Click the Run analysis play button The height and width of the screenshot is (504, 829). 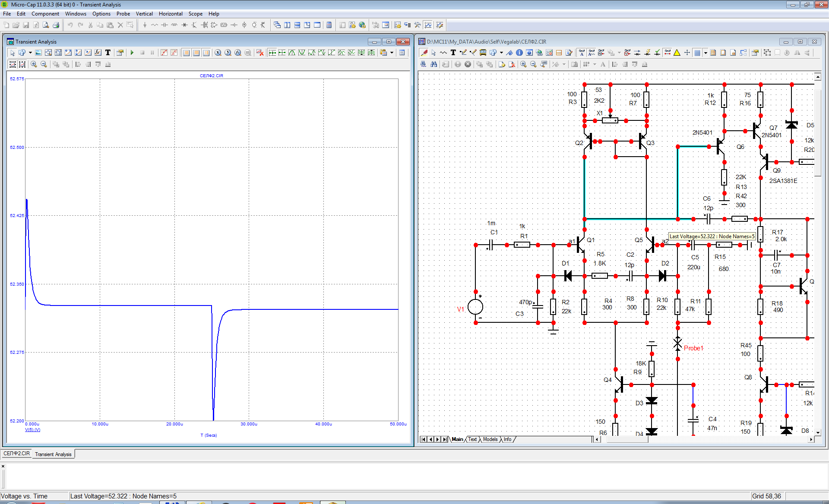(132, 53)
